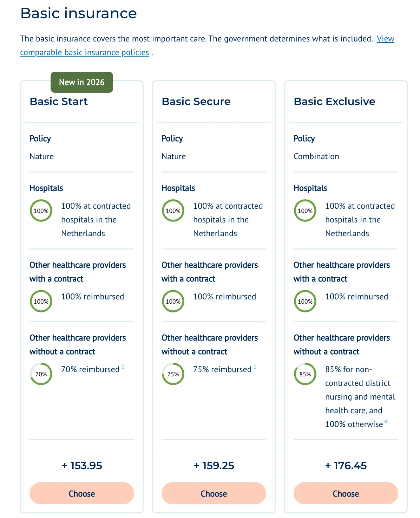This screenshot has width=420, height=518.
Task: Click footnote 4 after '100% otherwise'
Action: click(x=386, y=421)
